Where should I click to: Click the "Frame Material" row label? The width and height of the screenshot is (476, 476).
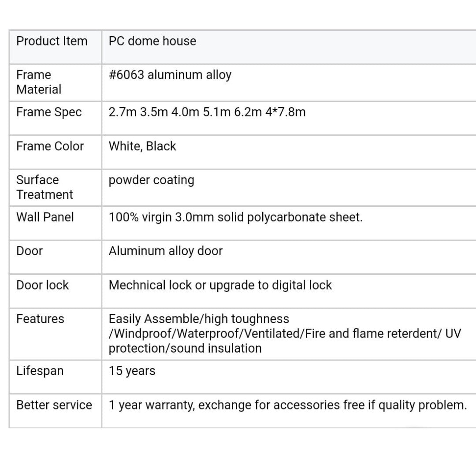click(x=39, y=82)
